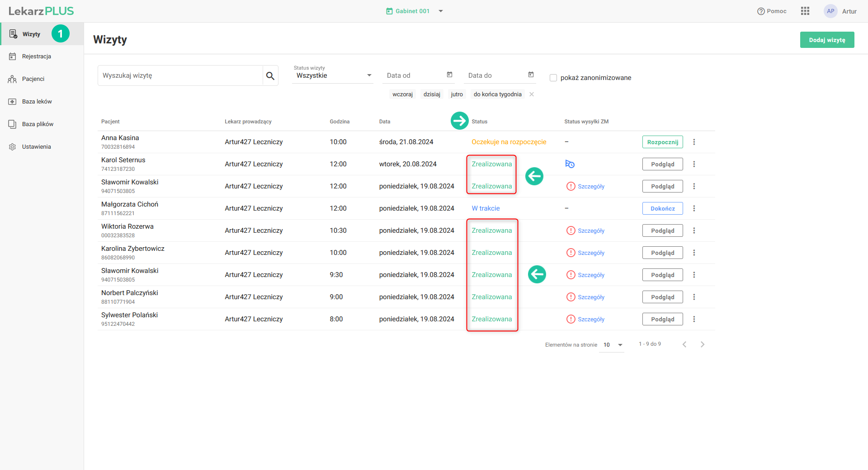Click the Pomoc help icon
The height and width of the screenshot is (470, 868).
pyautogui.click(x=761, y=11)
